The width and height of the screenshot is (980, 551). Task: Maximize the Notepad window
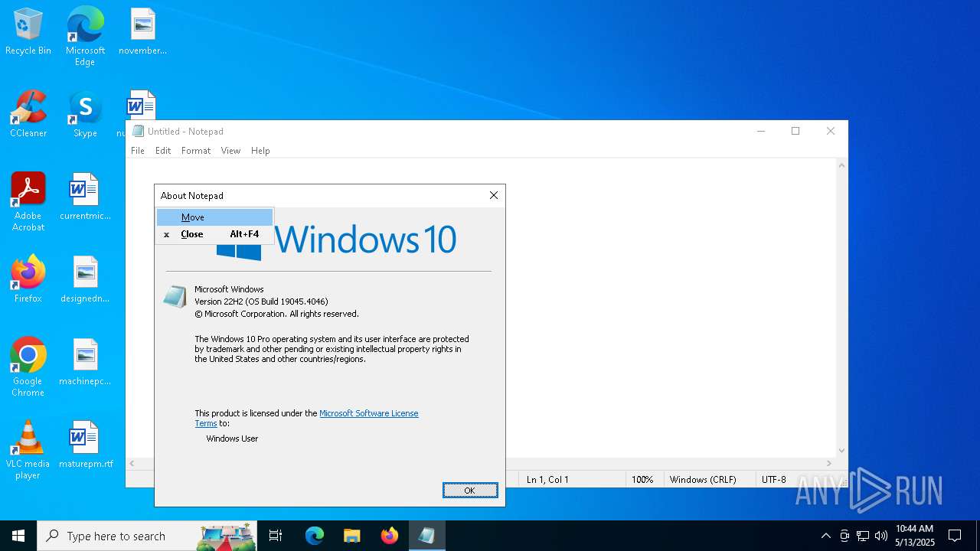(x=795, y=131)
